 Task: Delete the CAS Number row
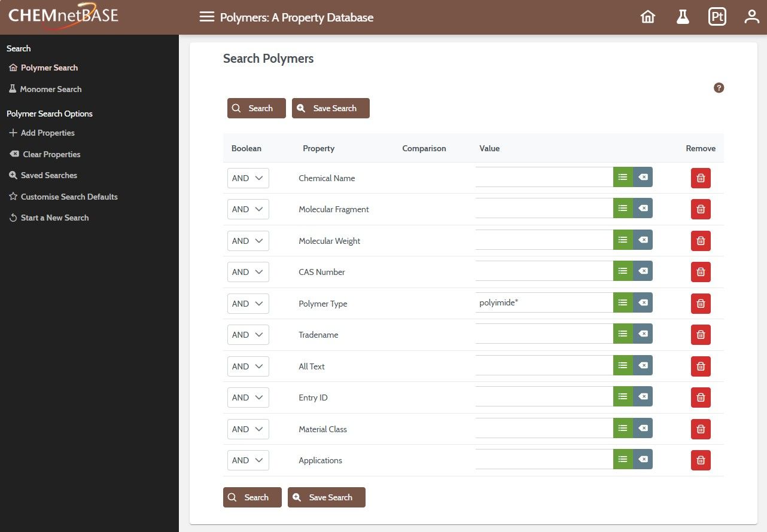[x=701, y=272]
